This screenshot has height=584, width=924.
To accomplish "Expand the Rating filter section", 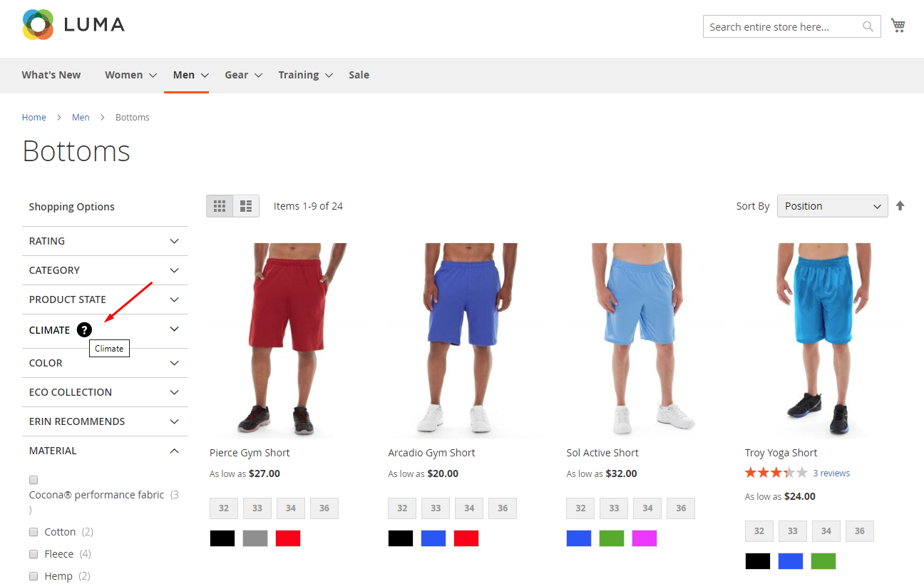I will [105, 241].
